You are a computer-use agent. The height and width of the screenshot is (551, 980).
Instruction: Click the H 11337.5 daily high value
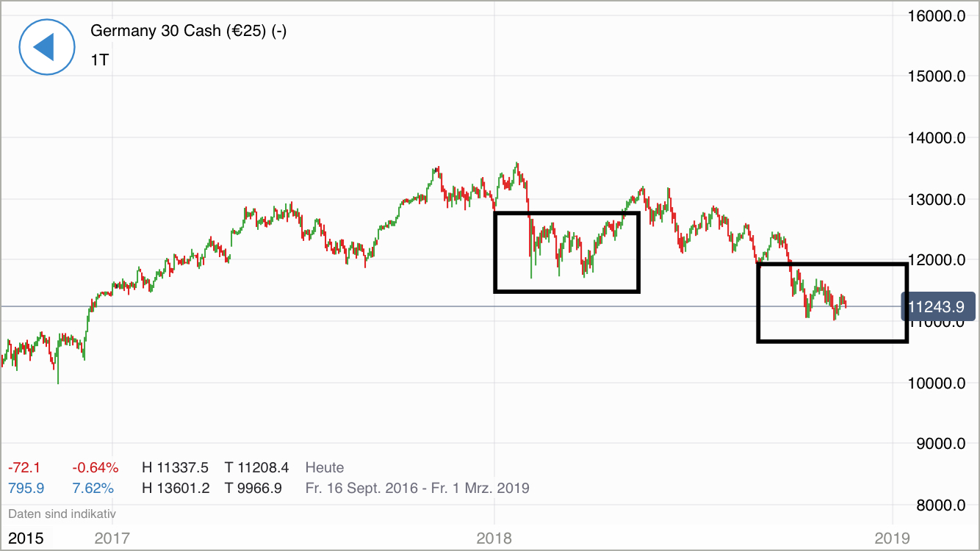coord(176,467)
